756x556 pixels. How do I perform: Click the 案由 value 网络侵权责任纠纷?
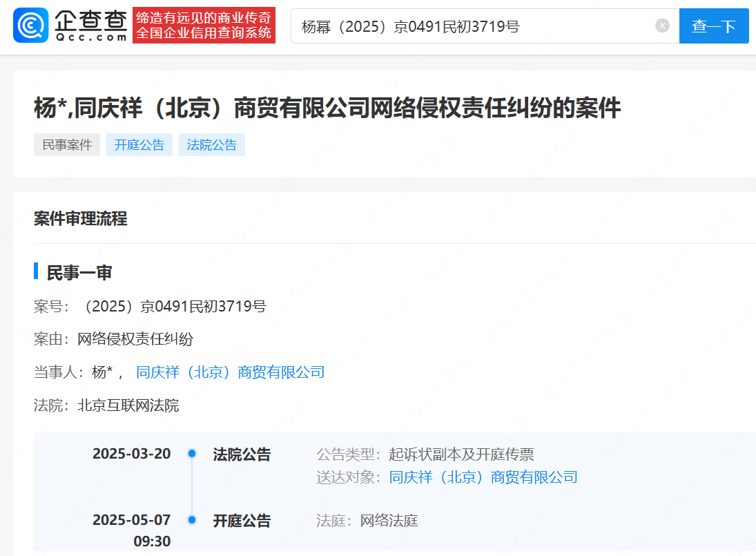(x=135, y=339)
